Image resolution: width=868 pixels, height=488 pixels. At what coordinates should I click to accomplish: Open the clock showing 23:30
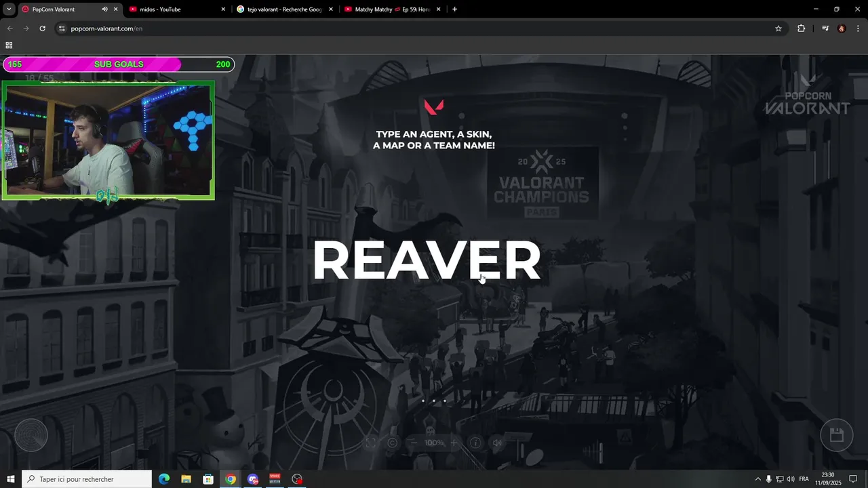coord(828,479)
